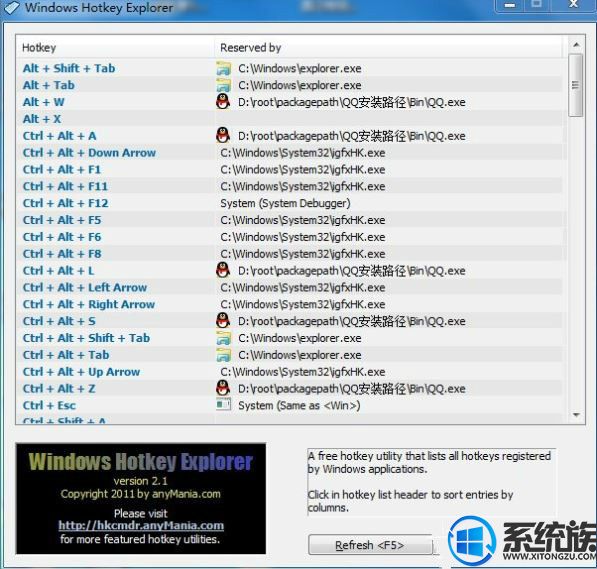Click the Refresh <F5> button
The image size is (597, 569).
coord(370,545)
